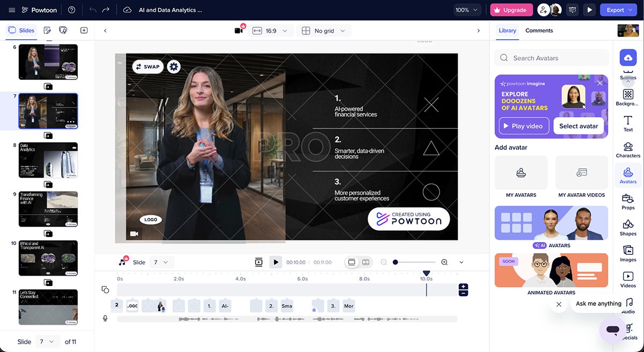Close the Ask me anything prompt
Viewport: 644px width, 352px height.
tap(559, 304)
